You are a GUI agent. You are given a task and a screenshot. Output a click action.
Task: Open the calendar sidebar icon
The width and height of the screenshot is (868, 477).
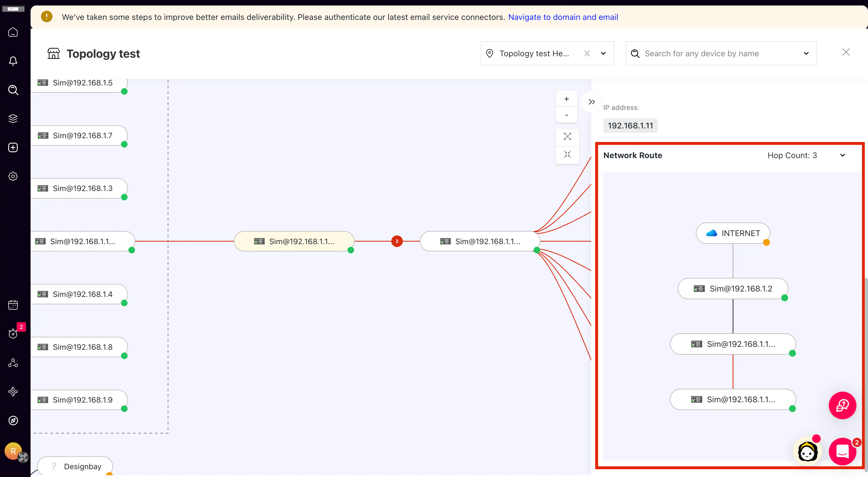(13, 305)
